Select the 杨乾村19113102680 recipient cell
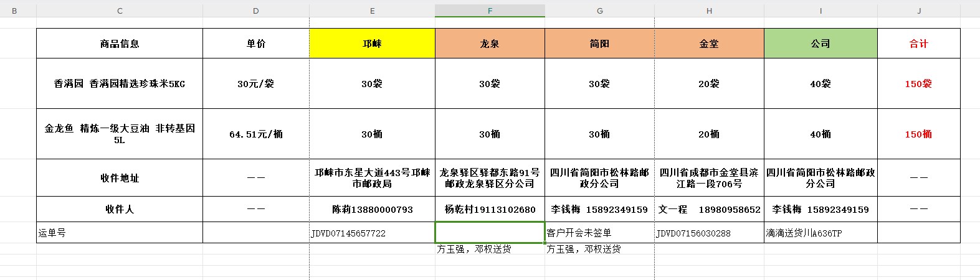Image resolution: width=980 pixels, height=280 pixels. 490,209
